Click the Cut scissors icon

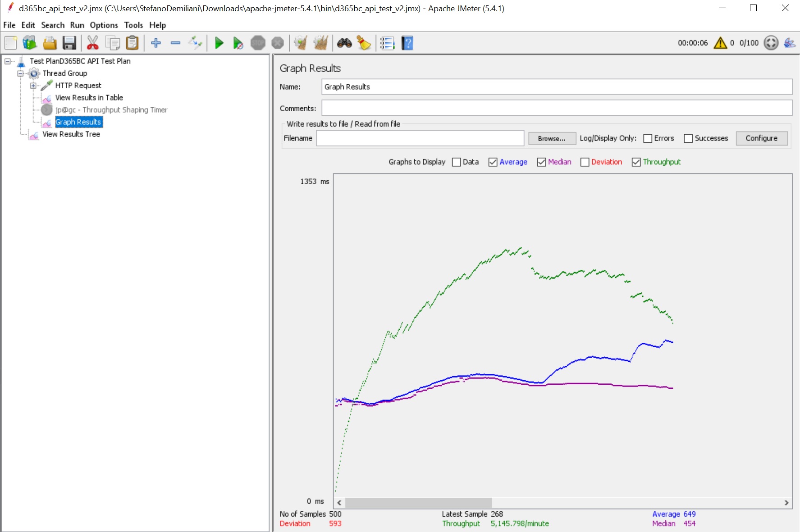pyautogui.click(x=92, y=43)
